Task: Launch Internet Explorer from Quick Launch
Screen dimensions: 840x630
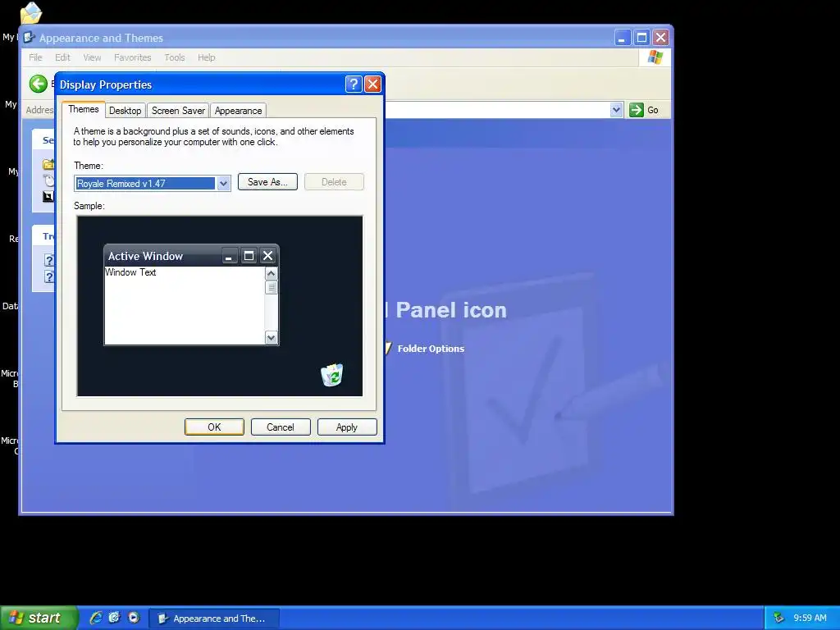Action: pyautogui.click(x=96, y=618)
